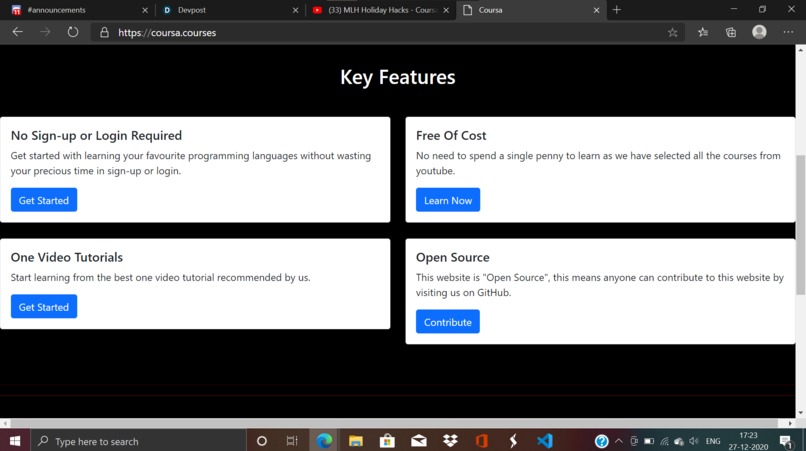The width and height of the screenshot is (806, 451).
Task: Click the Open Source card title
Action: click(452, 257)
